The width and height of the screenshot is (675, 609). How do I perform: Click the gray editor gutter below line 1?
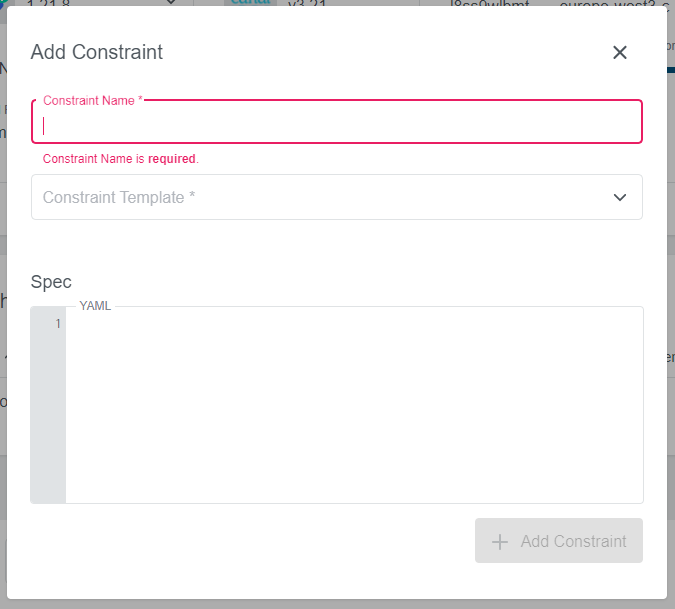coord(48,420)
